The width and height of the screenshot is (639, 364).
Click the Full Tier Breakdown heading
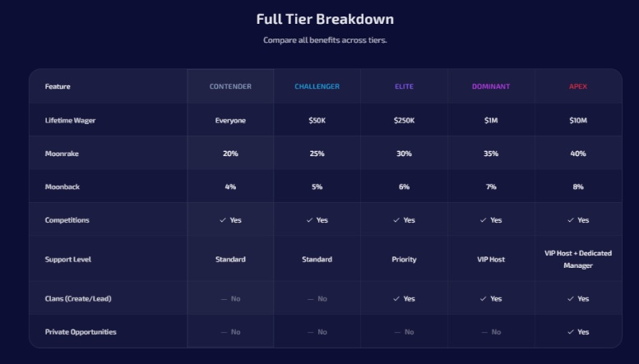pos(325,19)
